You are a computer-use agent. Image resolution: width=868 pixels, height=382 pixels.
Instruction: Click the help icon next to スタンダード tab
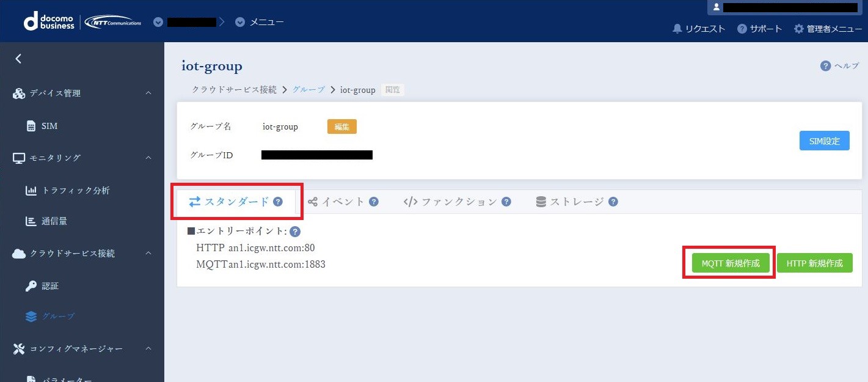click(x=278, y=201)
